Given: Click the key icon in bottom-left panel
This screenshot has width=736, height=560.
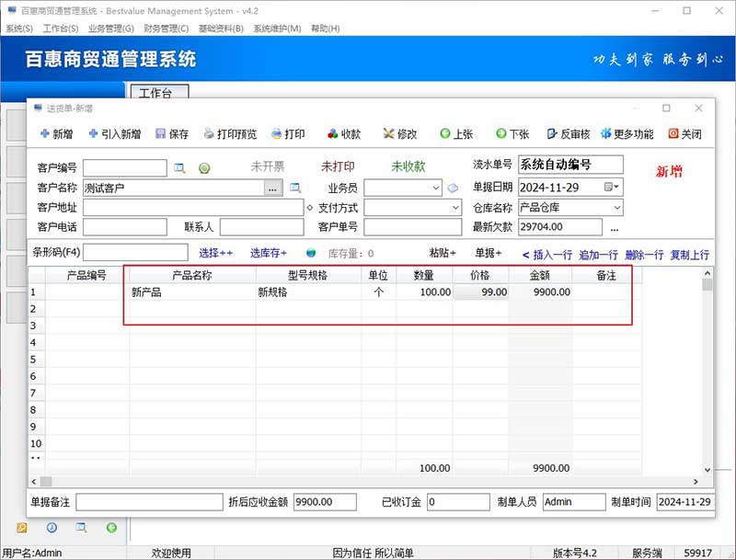Looking at the screenshot, I should [x=21, y=528].
